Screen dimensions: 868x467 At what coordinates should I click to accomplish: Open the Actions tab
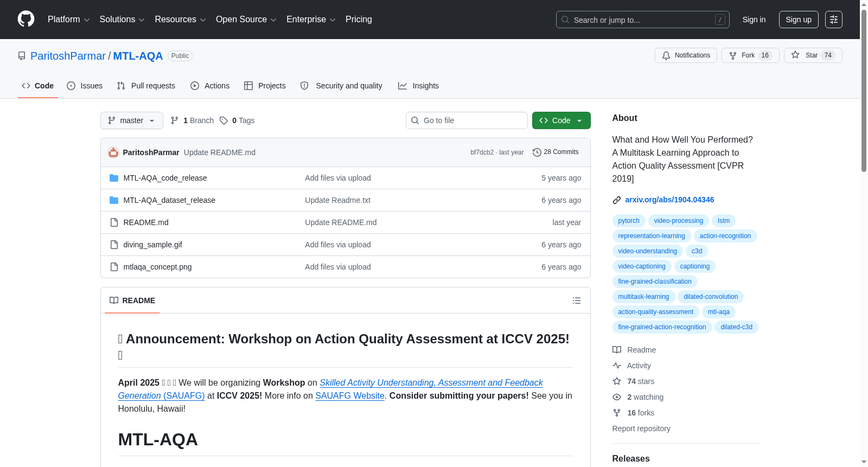pyautogui.click(x=210, y=86)
